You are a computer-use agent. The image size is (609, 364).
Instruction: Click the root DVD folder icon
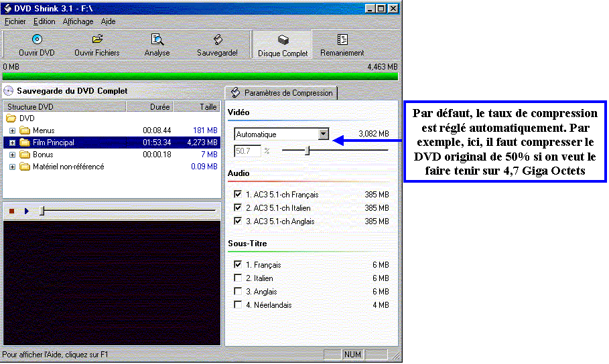point(11,118)
